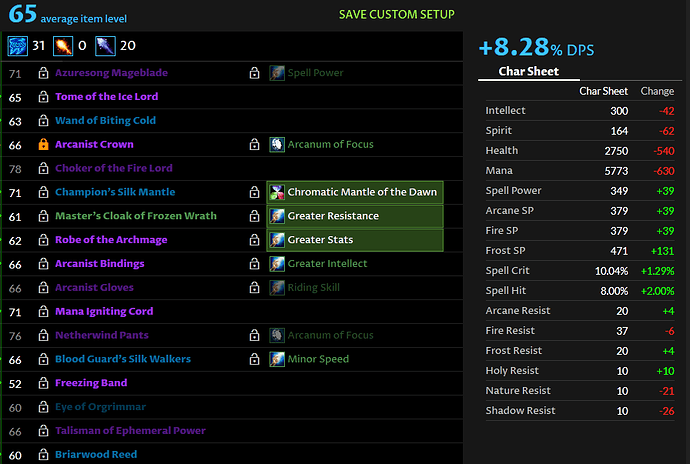Viewport: 690px width, 464px height.
Task: Click the Greater Intellect enchant text
Action: click(327, 263)
